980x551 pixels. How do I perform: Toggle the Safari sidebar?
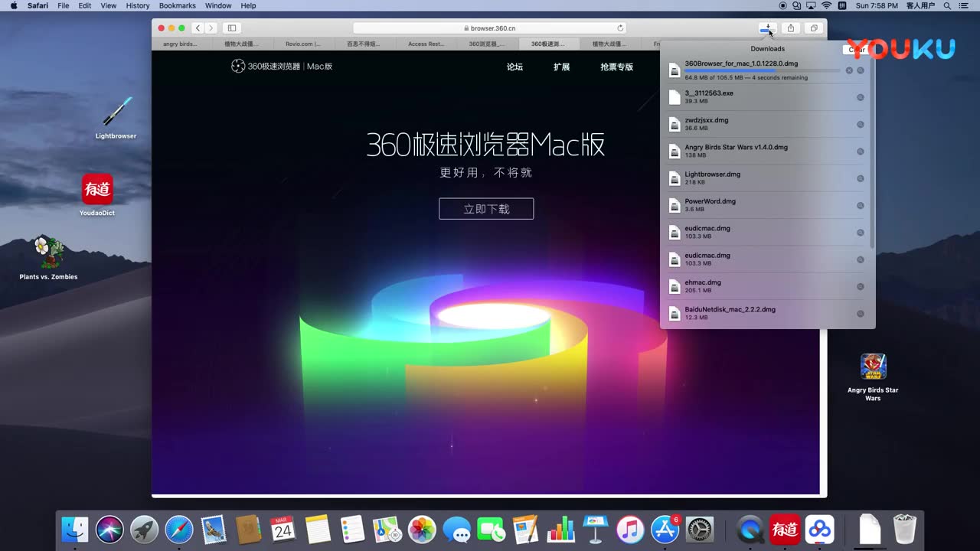[231, 27]
